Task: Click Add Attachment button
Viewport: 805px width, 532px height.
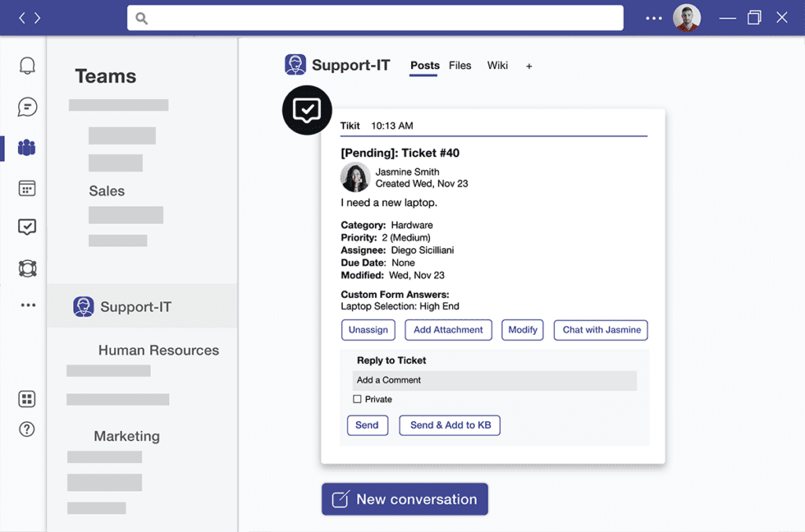Action: click(x=448, y=330)
